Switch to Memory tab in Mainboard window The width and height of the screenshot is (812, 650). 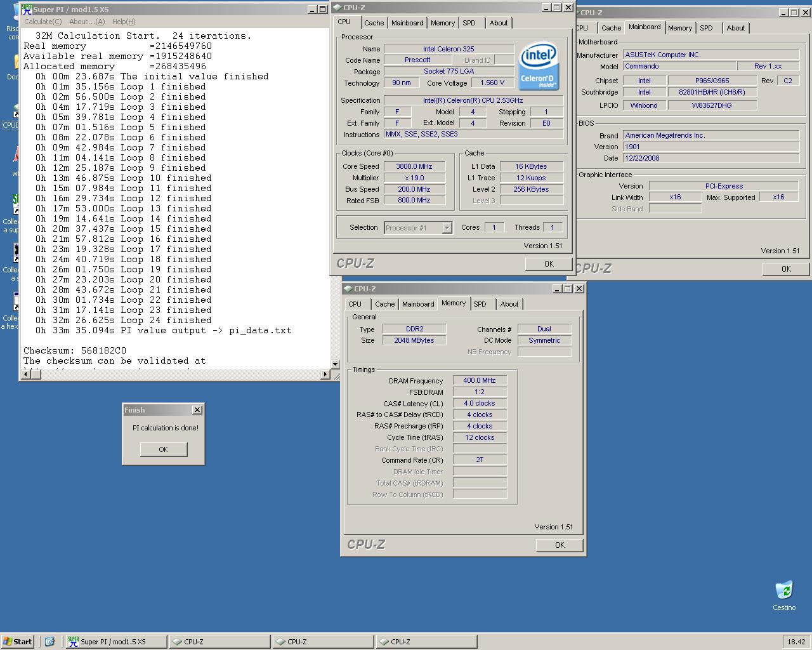[x=680, y=28]
